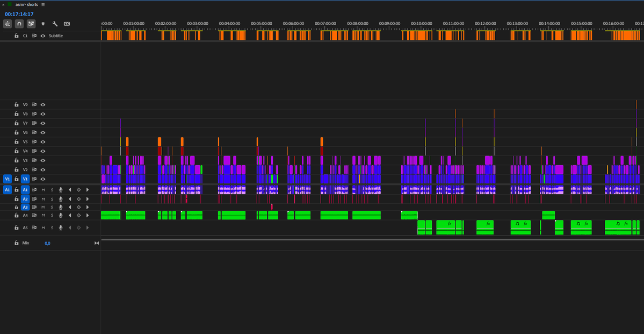This screenshot has height=334, width=644.
Task: Open timeline display settings wrench
Action: [55, 24]
